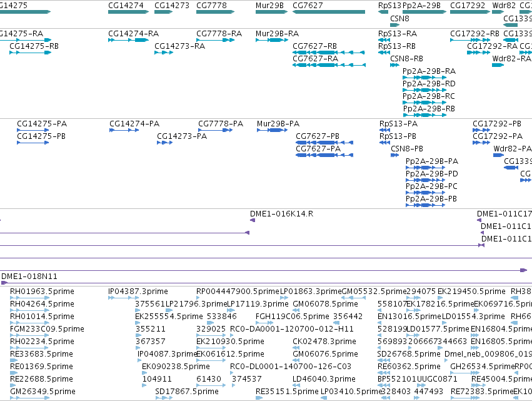Select the CG14273-PA protein label

click(x=181, y=136)
